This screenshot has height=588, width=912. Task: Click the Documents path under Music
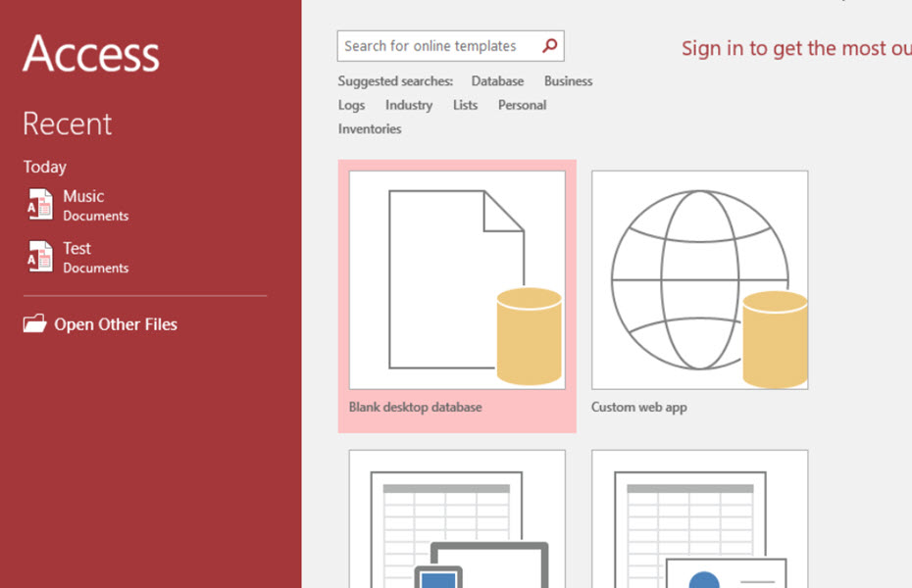(96, 217)
